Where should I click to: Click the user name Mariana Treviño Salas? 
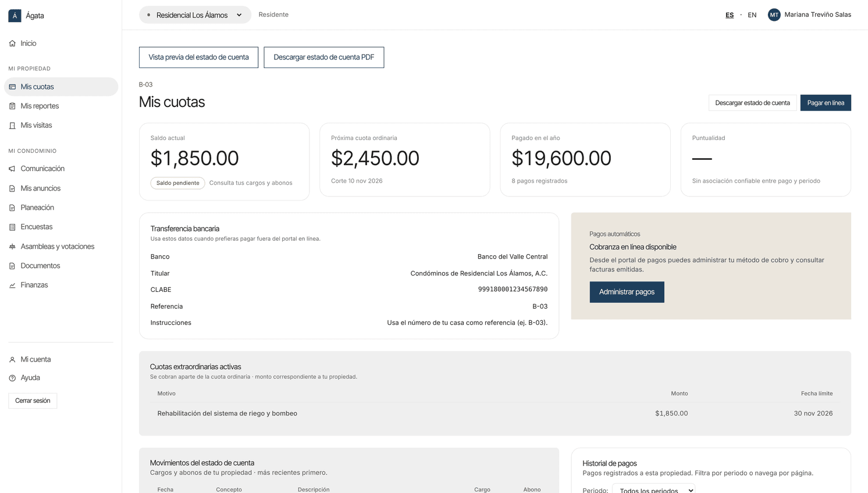point(817,15)
